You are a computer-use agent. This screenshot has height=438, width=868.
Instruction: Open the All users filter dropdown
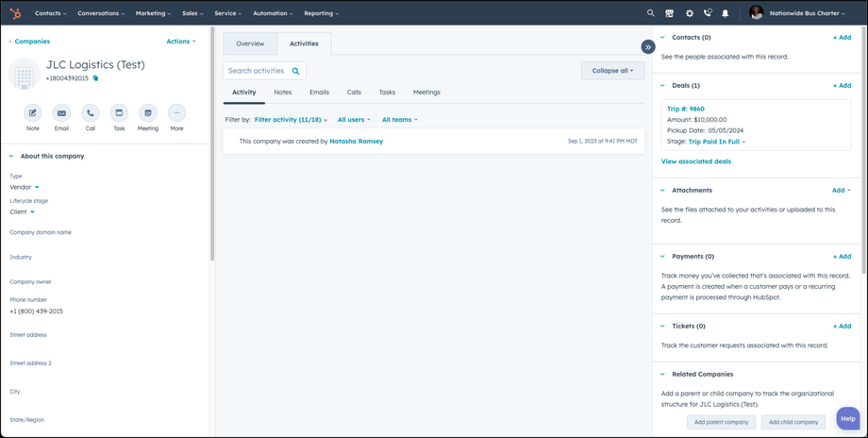click(354, 120)
